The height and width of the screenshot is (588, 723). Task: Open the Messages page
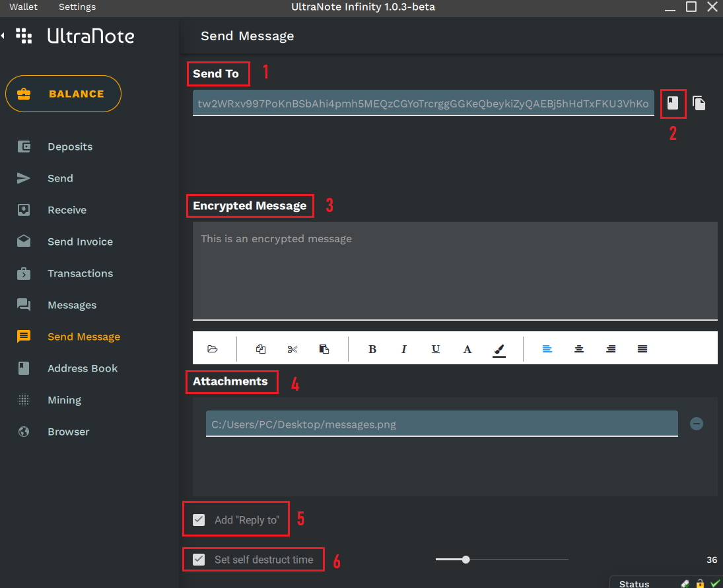tap(72, 305)
